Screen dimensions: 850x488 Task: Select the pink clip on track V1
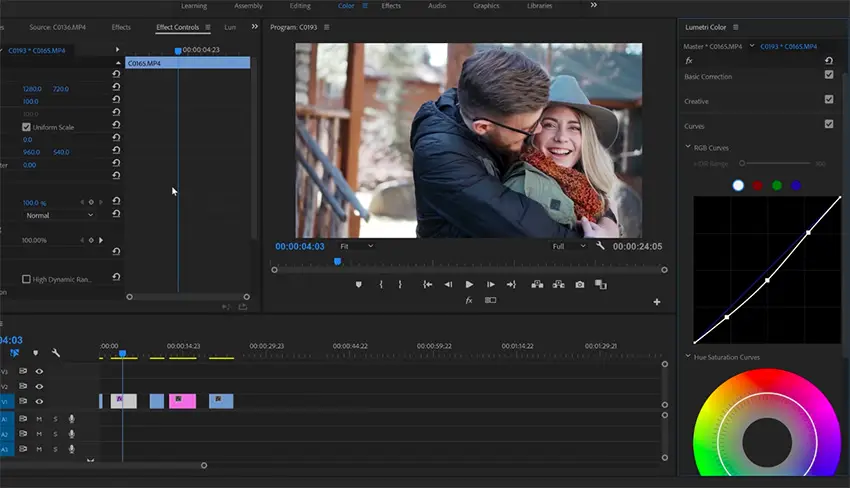pyautogui.click(x=183, y=401)
